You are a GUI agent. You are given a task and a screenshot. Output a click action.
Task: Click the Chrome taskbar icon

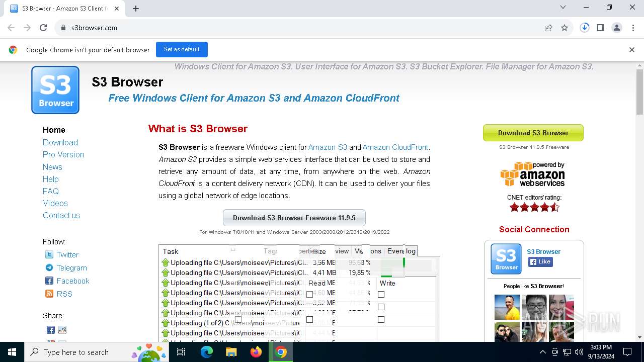coord(281,352)
